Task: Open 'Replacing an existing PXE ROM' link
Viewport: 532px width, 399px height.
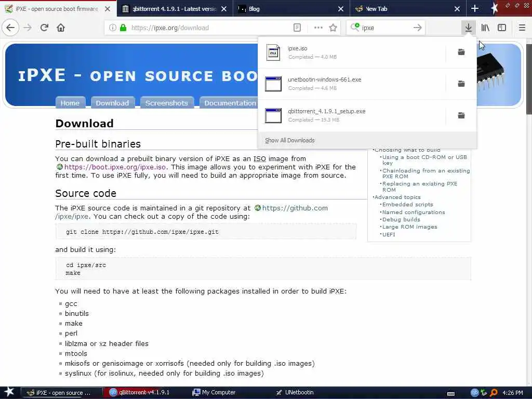Action: pyautogui.click(x=420, y=187)
